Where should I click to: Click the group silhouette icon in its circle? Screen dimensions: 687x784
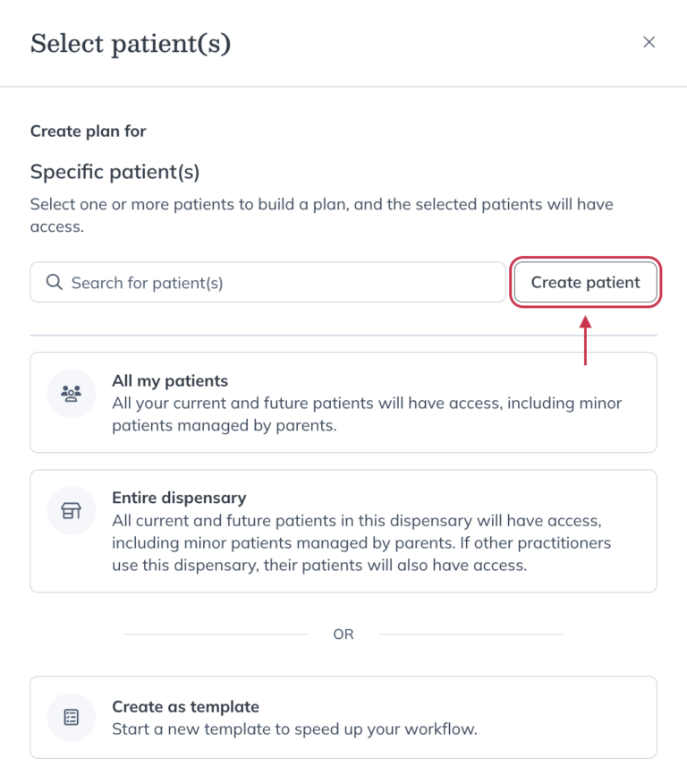(71, 393)
